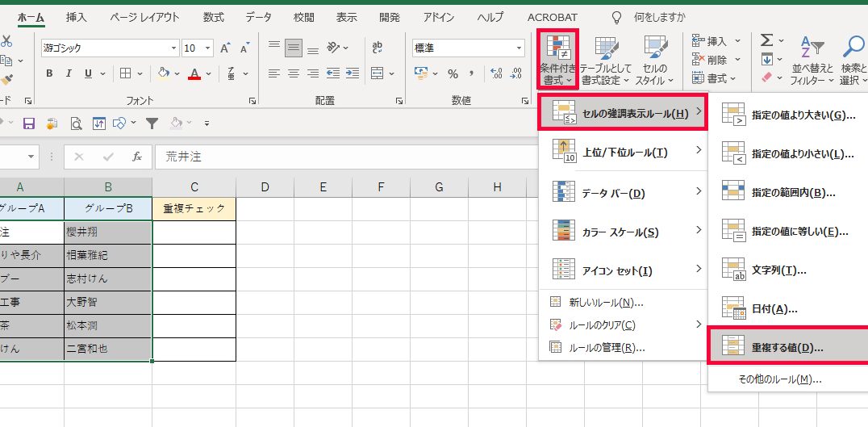
Task: Apply red font color button
Action: pyautogui.click(x=194, y=73)
